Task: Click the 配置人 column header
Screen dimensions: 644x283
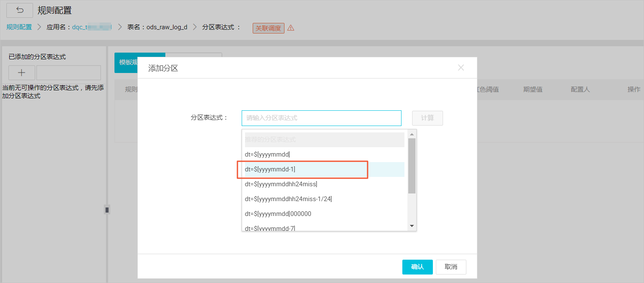Action: 580,90
